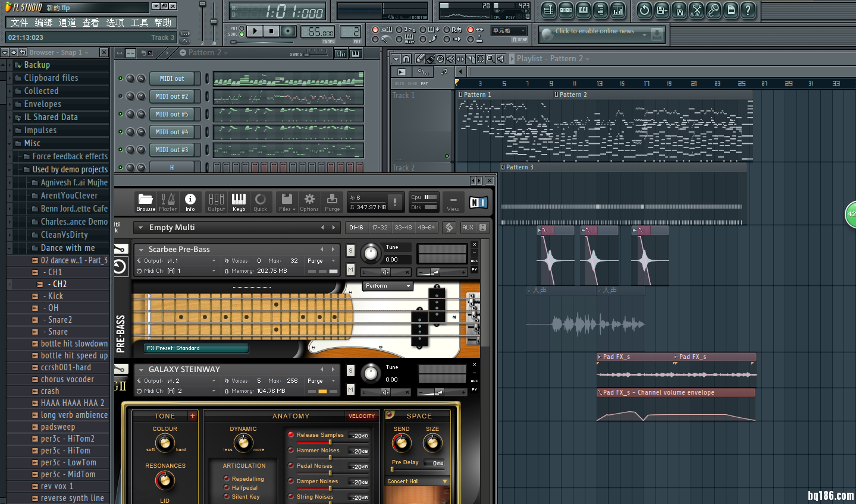Screen dimensions: 856x504
Task: Open Kontakt Quick-load browser
Action: point(261,202)
